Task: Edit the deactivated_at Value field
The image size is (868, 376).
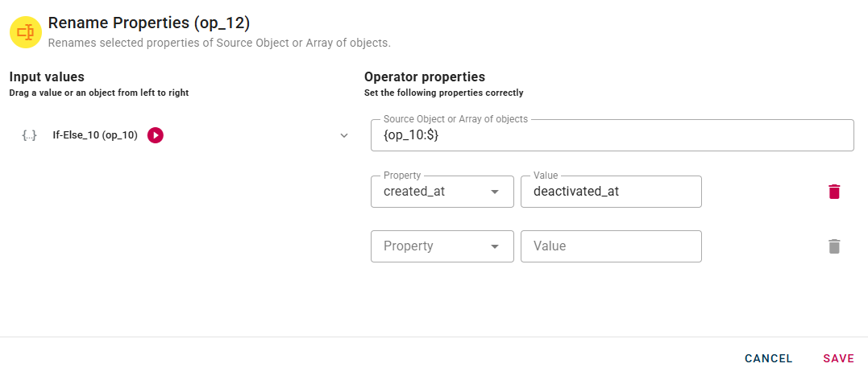Action: [611, 192]
